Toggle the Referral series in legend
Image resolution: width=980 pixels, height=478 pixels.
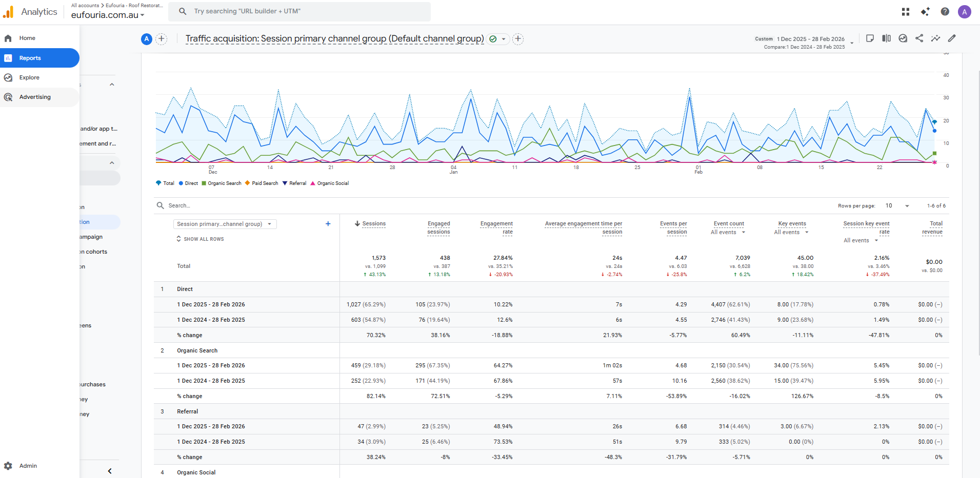coord(294,183)
